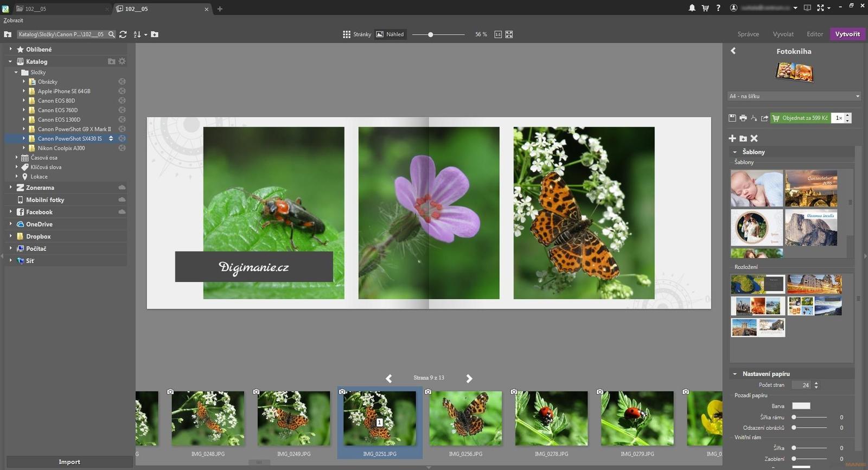Add folder to Katalog icon

(111, 61)
